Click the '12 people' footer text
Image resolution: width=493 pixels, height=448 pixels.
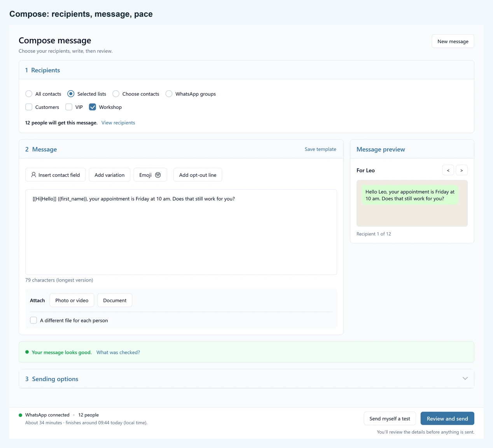(x=89, y=415)
